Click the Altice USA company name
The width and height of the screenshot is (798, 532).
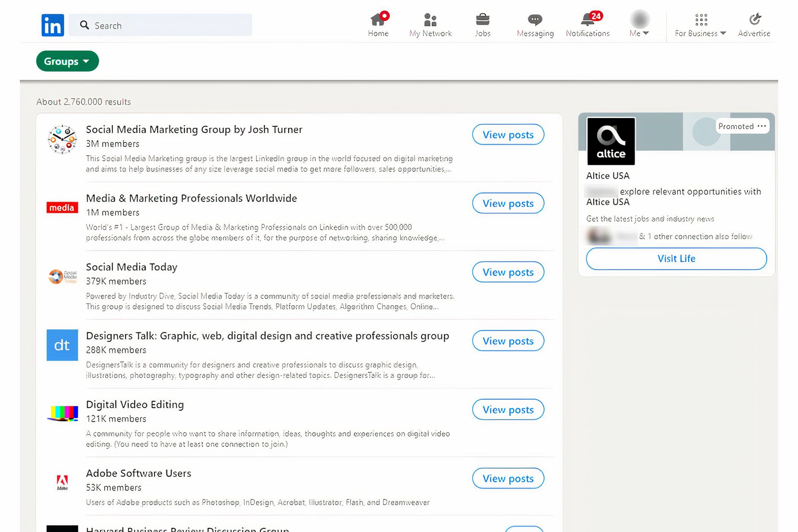pos(608,176)
